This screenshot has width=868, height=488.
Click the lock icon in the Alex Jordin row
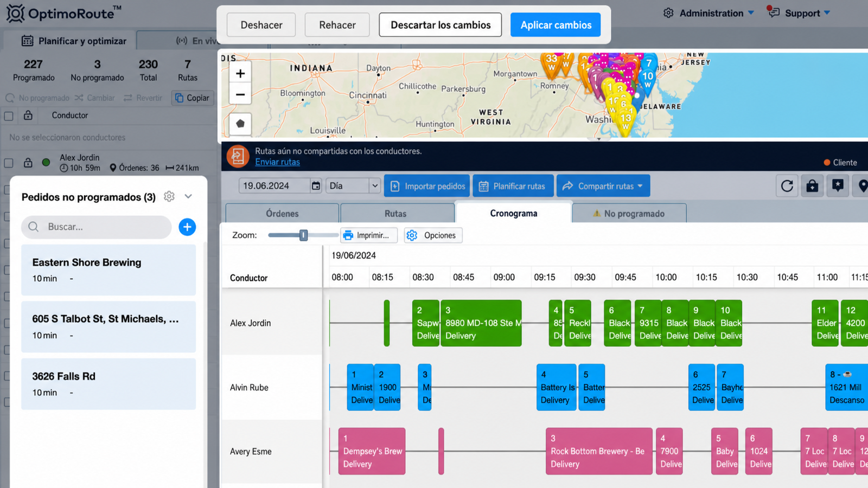(x=28, y=162)
